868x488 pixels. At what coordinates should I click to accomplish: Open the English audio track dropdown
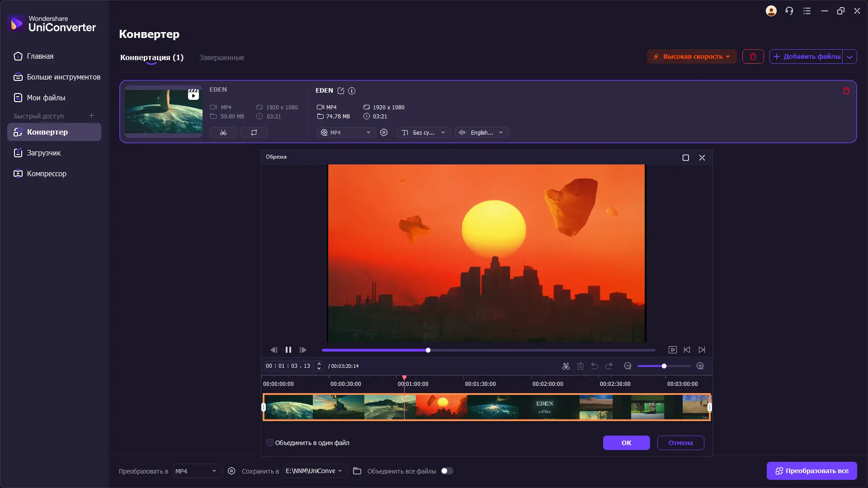click(481, 132)
